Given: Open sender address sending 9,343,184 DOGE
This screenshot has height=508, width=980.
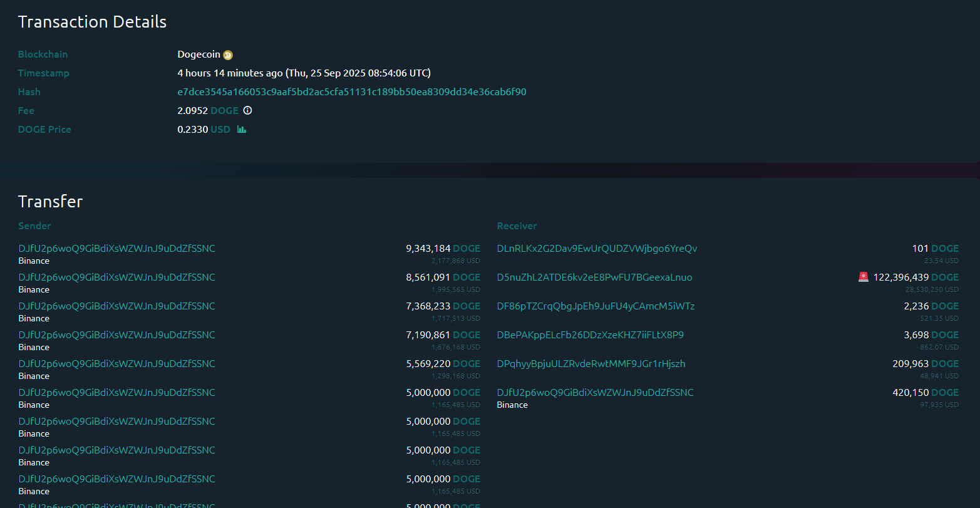Looking at the screenshot, I should (116, 249).
